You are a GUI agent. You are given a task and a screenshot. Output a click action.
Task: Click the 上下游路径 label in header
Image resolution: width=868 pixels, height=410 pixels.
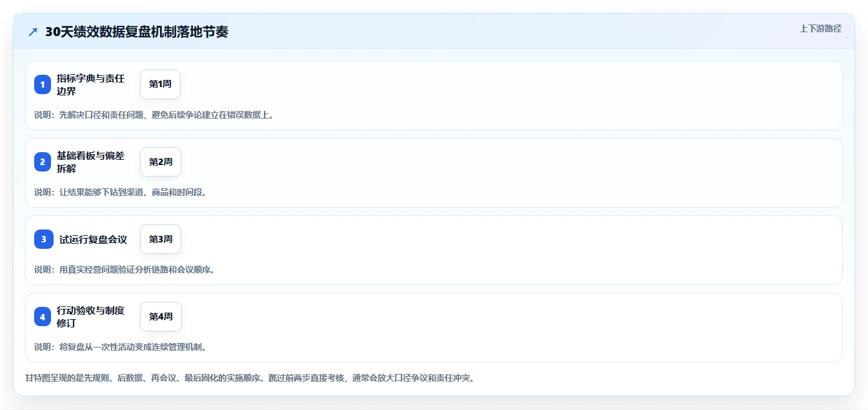820,28
